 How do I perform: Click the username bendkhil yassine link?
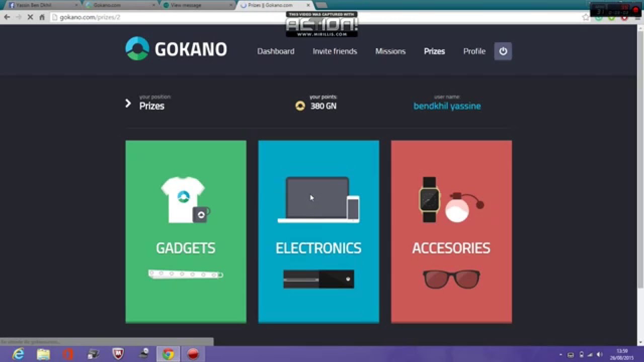point(447,106)
